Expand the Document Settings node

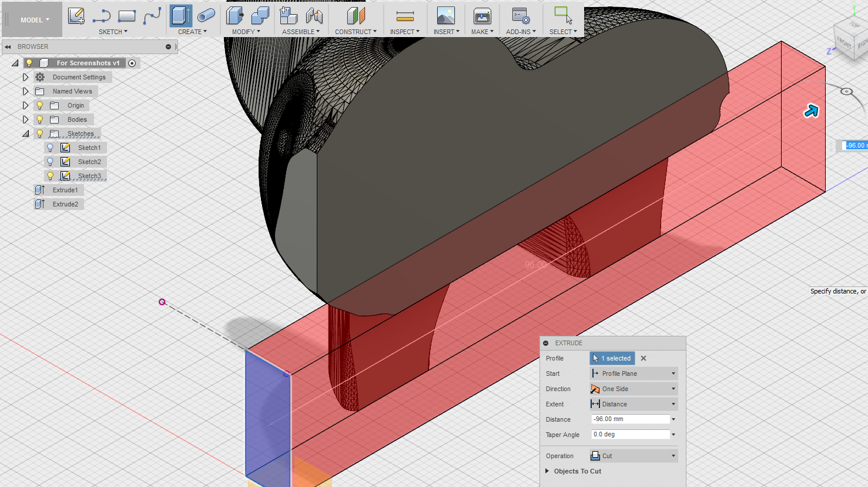click(25, 77)
